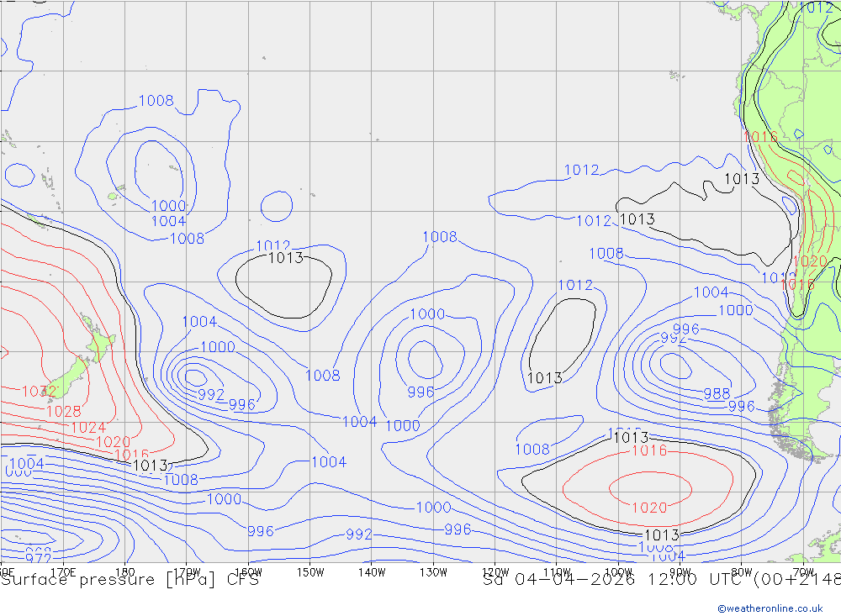Image resolution: width=841 pixels, height=616 pixels.
Task: Click the 170W longitude axis label
Action: click(187, 572)
